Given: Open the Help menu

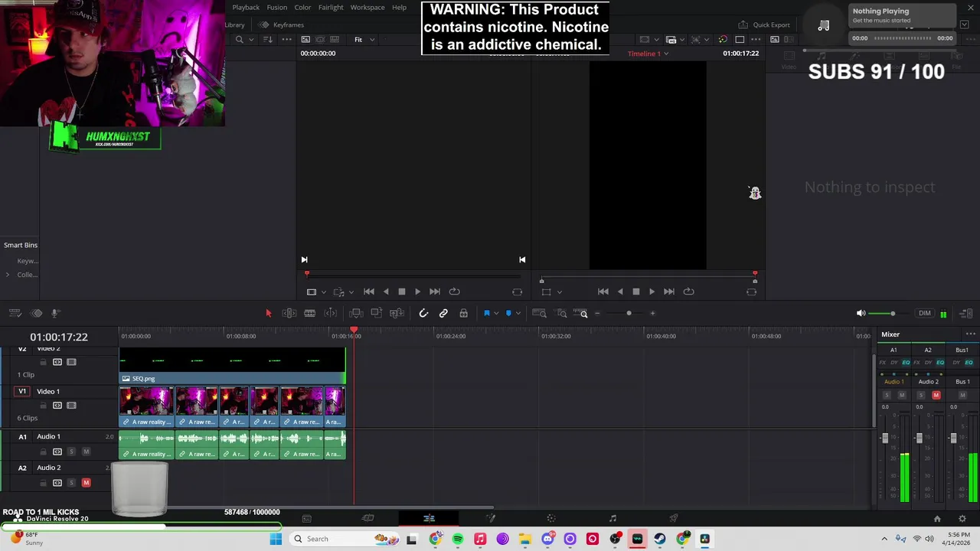Looking at the screenshot, I should pyautogui.click(x=399, y=8).
